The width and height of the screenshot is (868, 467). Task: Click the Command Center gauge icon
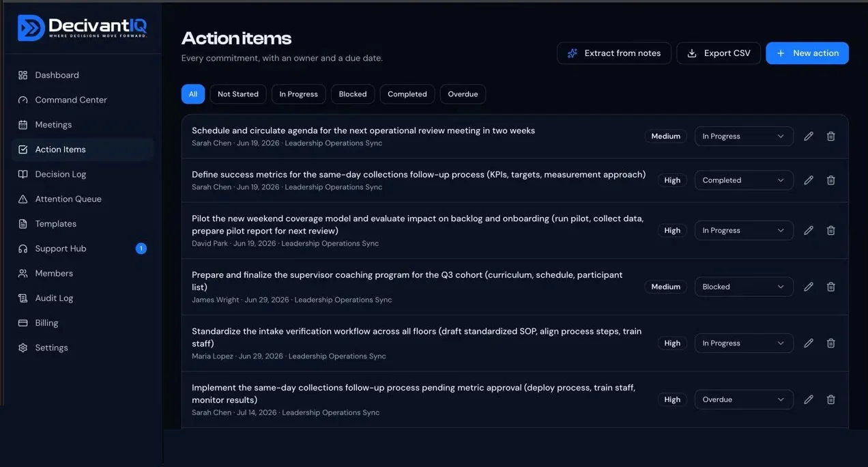(x=23, y=100)
